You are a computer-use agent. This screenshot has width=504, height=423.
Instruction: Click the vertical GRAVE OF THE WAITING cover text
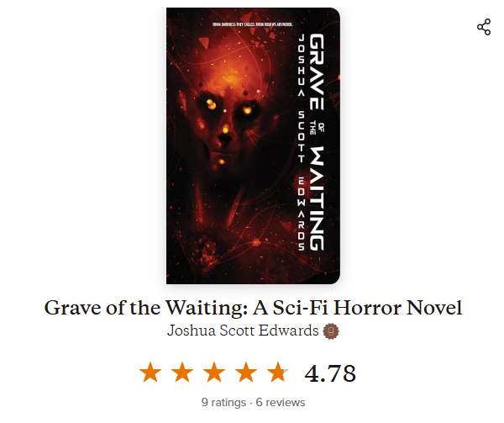pyautogui.click(x=317, y=142)
